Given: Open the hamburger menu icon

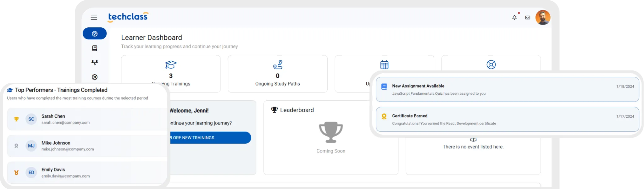Looking at the screenshot, I should (x=94, y=17).
